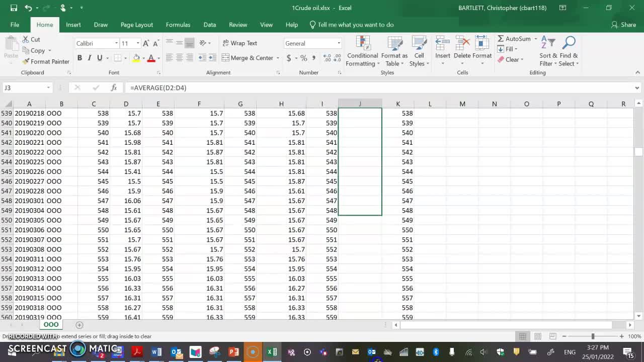Click the Share button
This screenshot has width=644, height=362.
click(624, 24)
